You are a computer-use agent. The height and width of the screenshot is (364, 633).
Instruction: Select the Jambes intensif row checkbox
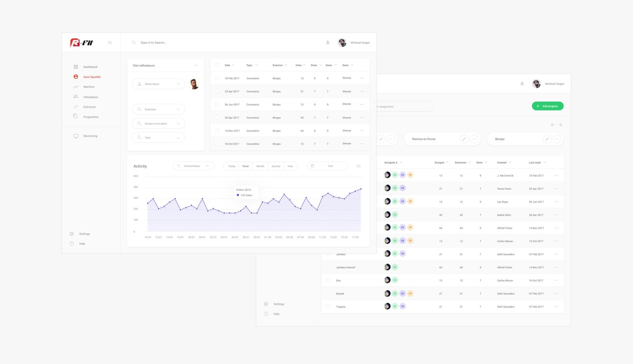tap(328, 267)
